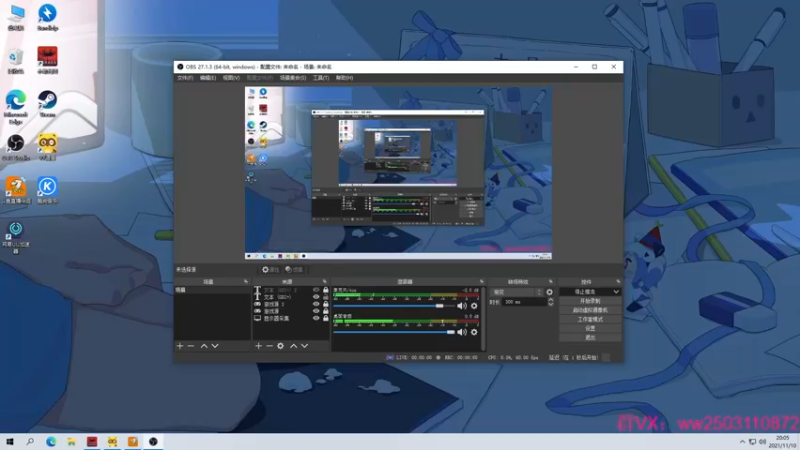
Task: Click the 属性 properties button above docks
Action: point(270,269)
